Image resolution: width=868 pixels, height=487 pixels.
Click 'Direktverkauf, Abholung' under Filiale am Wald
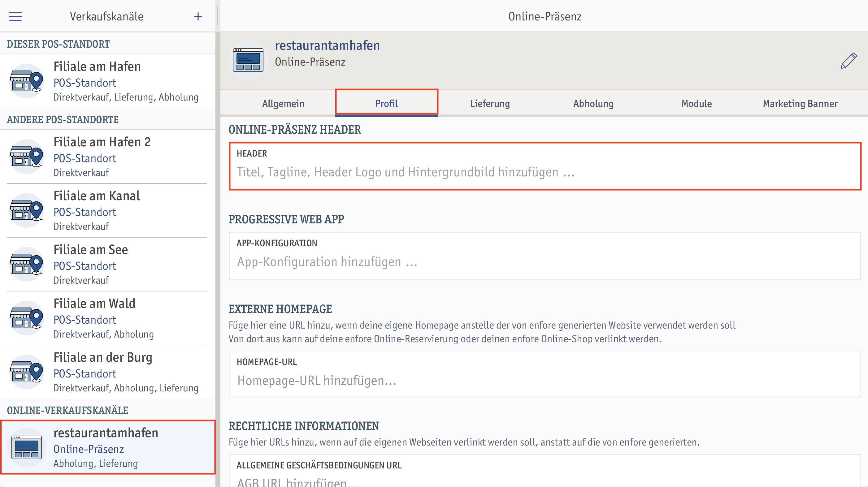click(104, 334)
